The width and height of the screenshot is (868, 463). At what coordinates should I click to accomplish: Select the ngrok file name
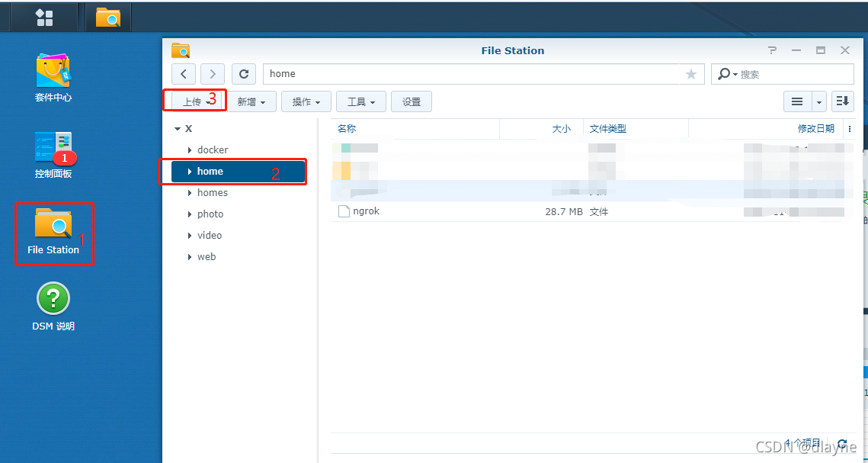(367, 211)
